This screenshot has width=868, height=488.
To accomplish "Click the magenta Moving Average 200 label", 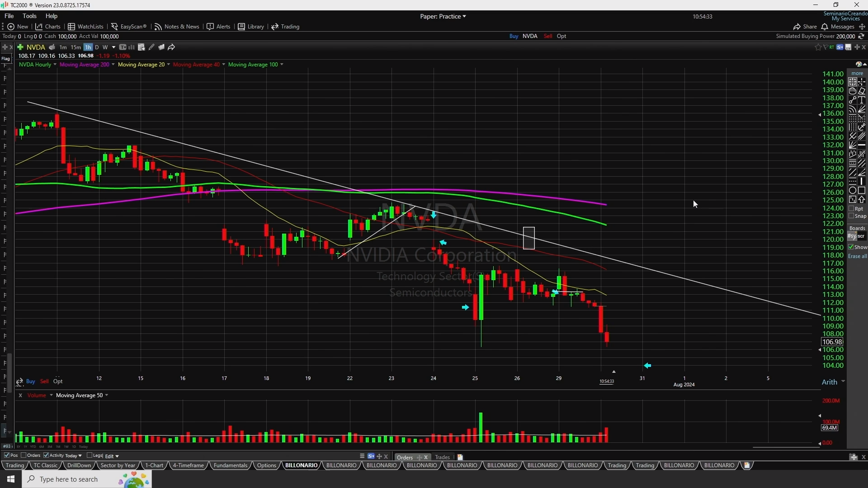I will click(x=84, y=65).
